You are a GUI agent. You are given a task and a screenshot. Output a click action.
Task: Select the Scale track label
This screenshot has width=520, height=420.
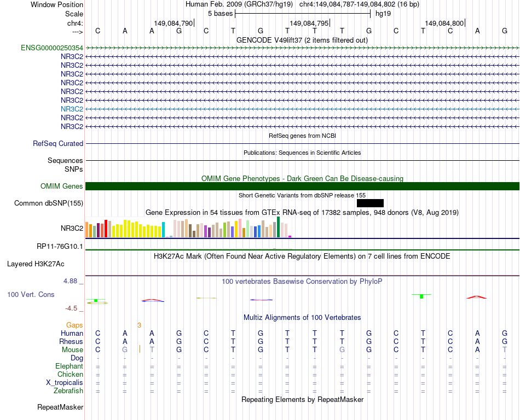(x=74, y=14)
